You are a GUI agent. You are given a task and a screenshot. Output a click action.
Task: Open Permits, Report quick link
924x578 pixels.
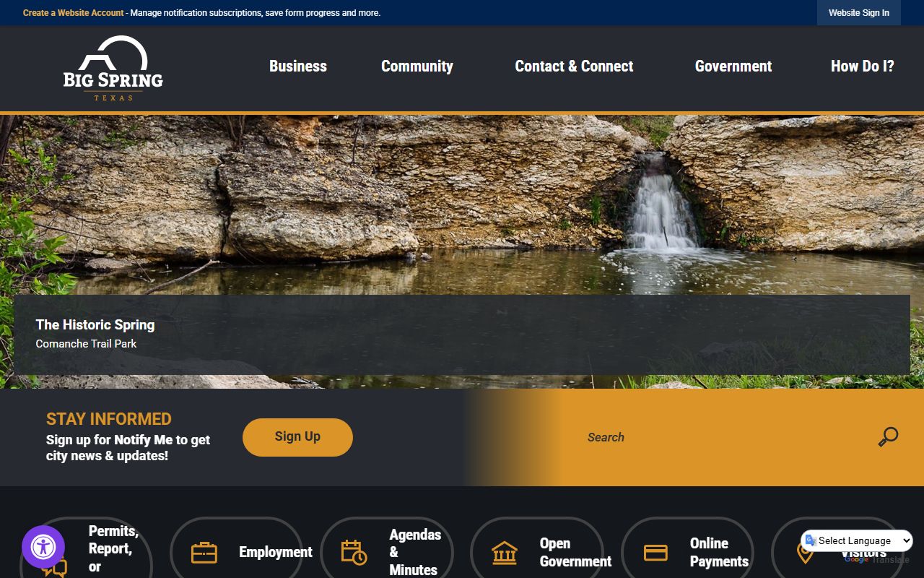(x=86, y=549)
